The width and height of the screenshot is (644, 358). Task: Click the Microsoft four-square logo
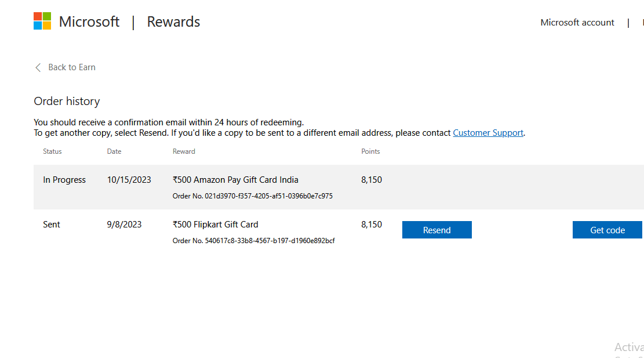[x=42, y=21]
